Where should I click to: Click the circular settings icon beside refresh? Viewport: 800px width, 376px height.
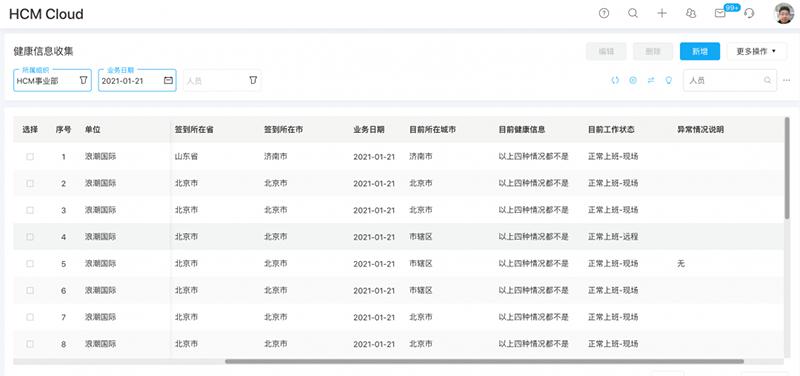point(633,80)
